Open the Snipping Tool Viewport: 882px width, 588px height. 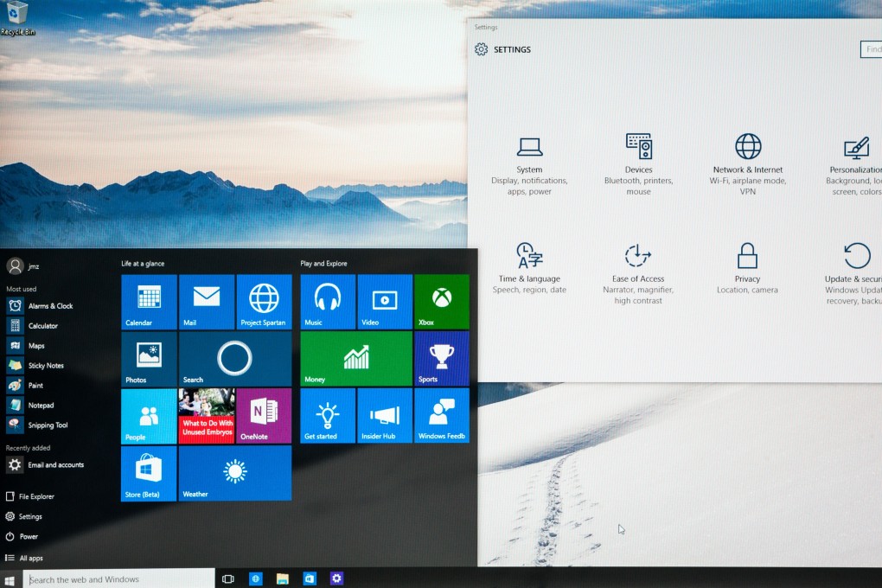[x=48, y=425]
